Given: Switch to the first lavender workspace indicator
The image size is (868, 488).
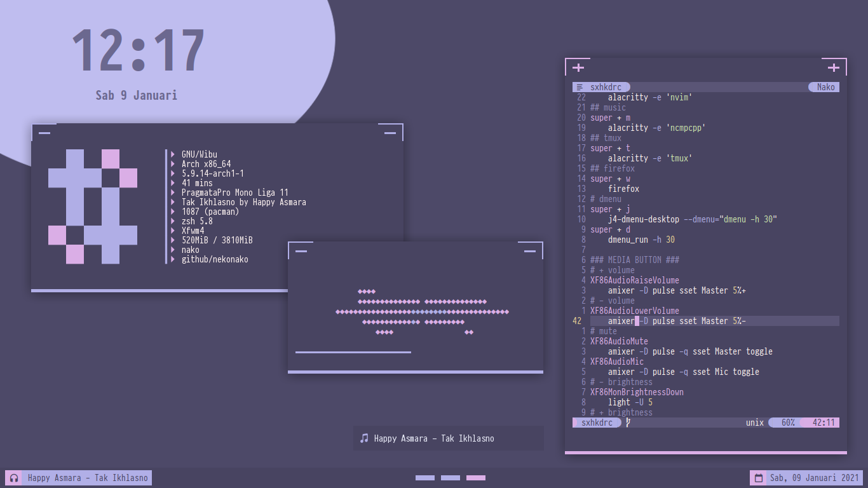Looking at the screenshot, I should point(425,478).
